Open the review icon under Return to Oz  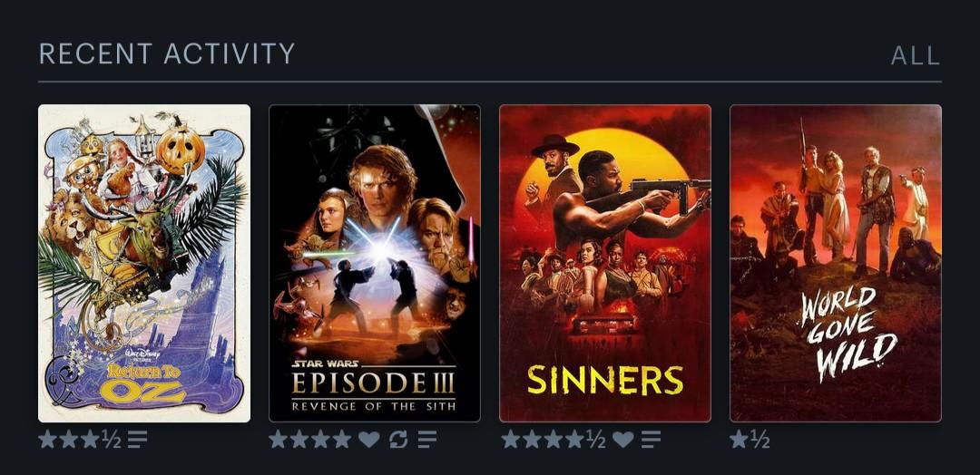138,440
